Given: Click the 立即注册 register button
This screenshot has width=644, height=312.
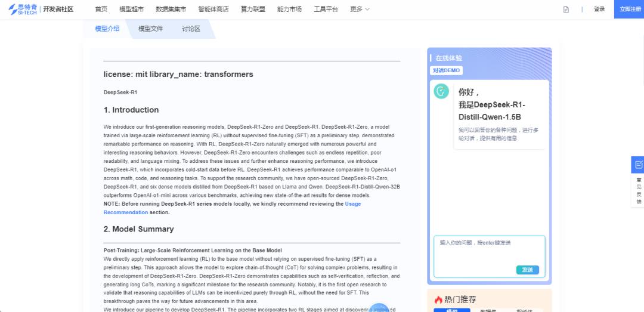Looking at the screenshot, I should point(629,9).
